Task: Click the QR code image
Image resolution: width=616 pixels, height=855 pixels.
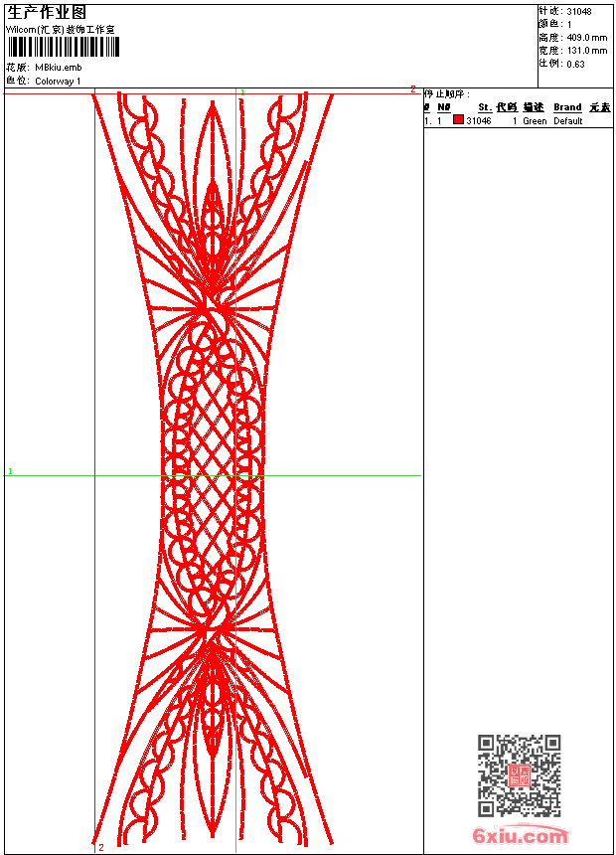Action: coord(520,775)
